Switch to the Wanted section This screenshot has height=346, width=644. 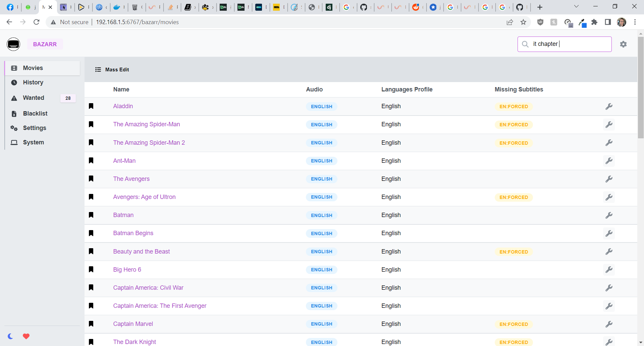point(33,98)
